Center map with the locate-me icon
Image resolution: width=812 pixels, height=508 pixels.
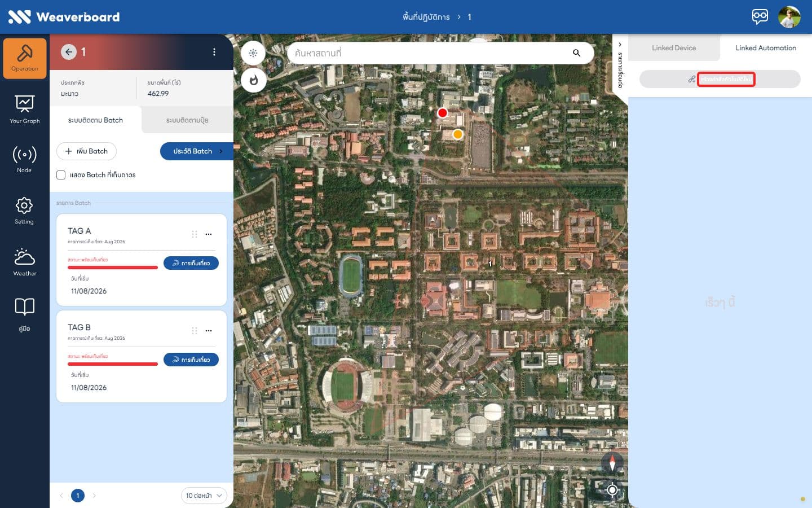pyautogui.click(x=612, y=490)
